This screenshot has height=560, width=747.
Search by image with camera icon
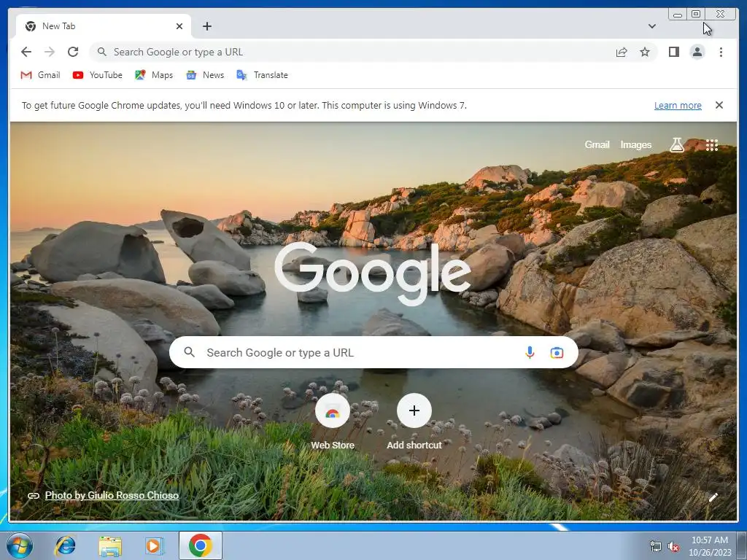pos(557,352)
